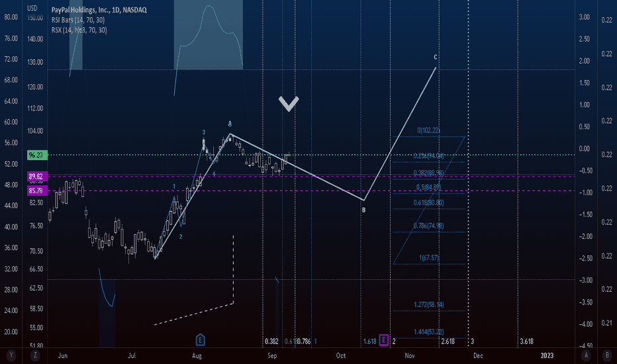Click the 0.21 value on far-right scale
The height and width of the screenshot is (364, 617).
607,323
